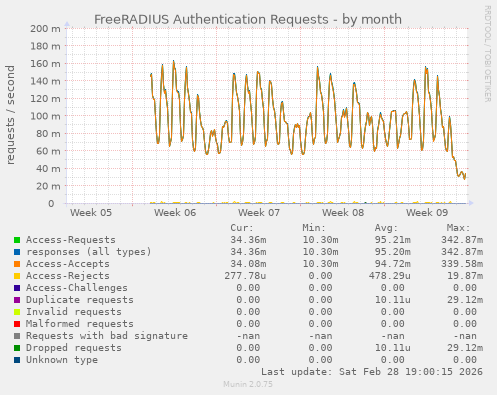The width and height of the screenshot is (497, 395).
Task: Click the 'Munin 2.0.75' version text
Action: (248, 384)
